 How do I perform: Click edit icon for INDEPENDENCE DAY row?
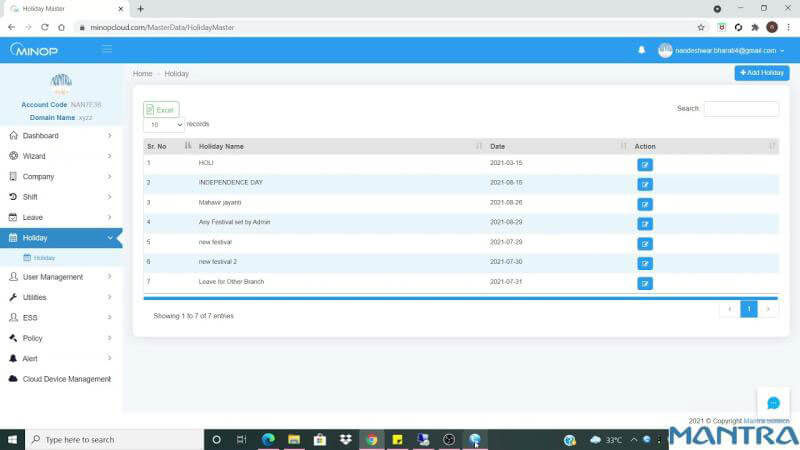[x=645, y=184]
